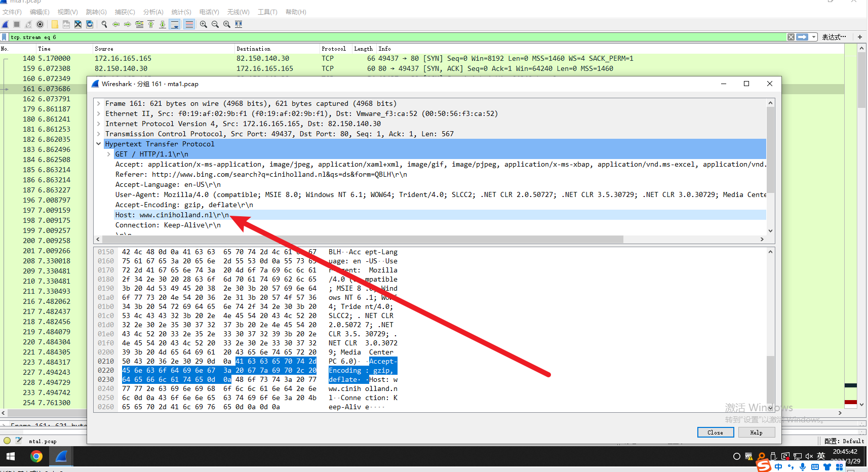The width and height of the screenshot is (868, 472).
Task: Jump to the first packet icon
Action: point(151,24)
